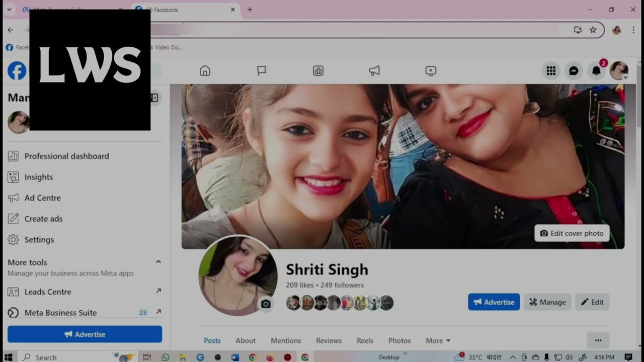644x362 pixels.
Task: Open the Ad Centre megaphone icon in top navigation
Action: 374,71
